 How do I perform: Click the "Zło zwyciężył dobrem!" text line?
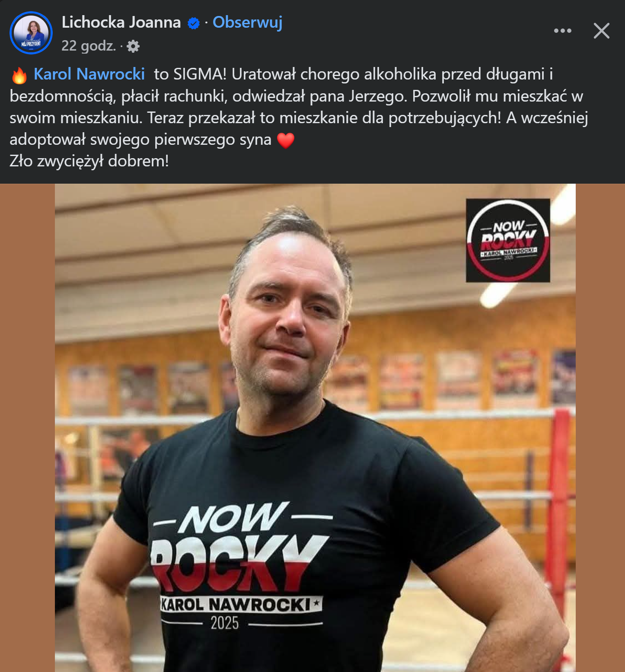click(x=89, y=161)
